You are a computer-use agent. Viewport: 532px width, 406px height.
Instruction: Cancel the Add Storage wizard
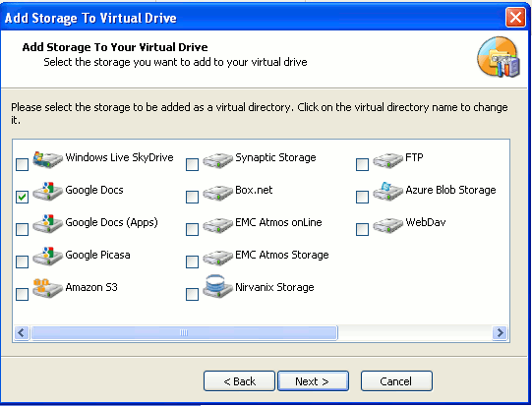tap(396, 381)
